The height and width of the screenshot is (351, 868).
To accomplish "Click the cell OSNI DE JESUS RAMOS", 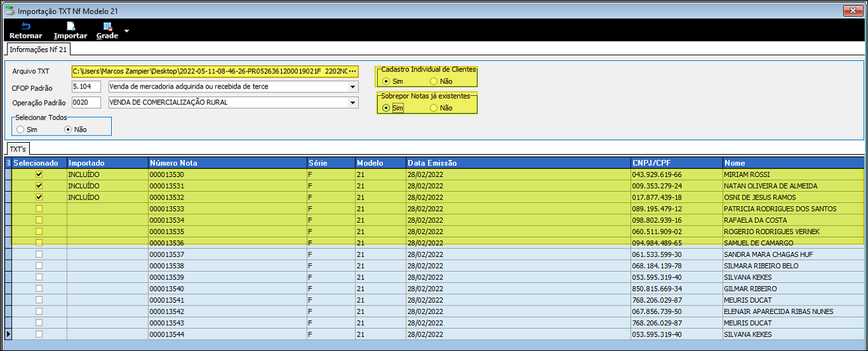I will [793, 197].
